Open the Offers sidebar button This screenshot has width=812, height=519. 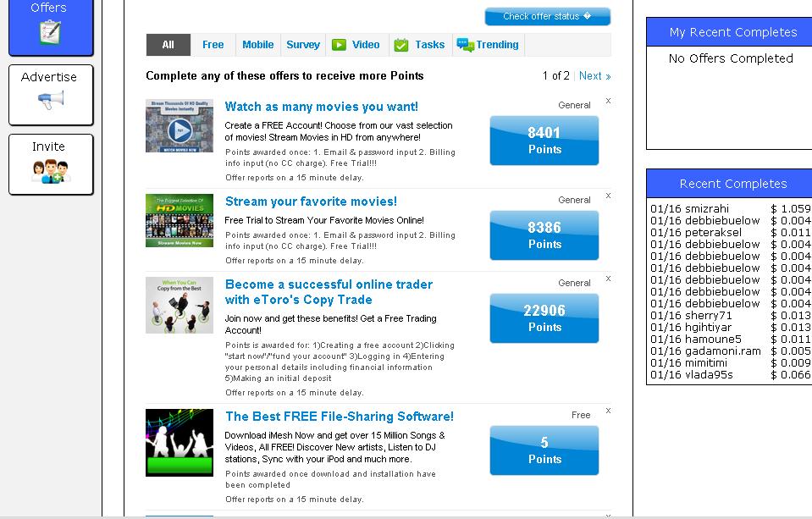click(51, 26)
